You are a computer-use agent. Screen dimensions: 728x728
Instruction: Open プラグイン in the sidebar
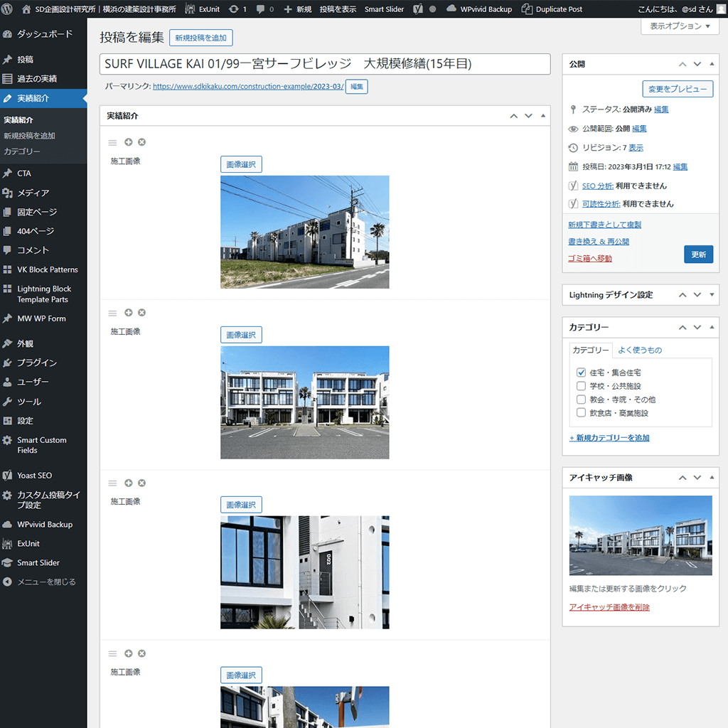click(x=43, y=363)
